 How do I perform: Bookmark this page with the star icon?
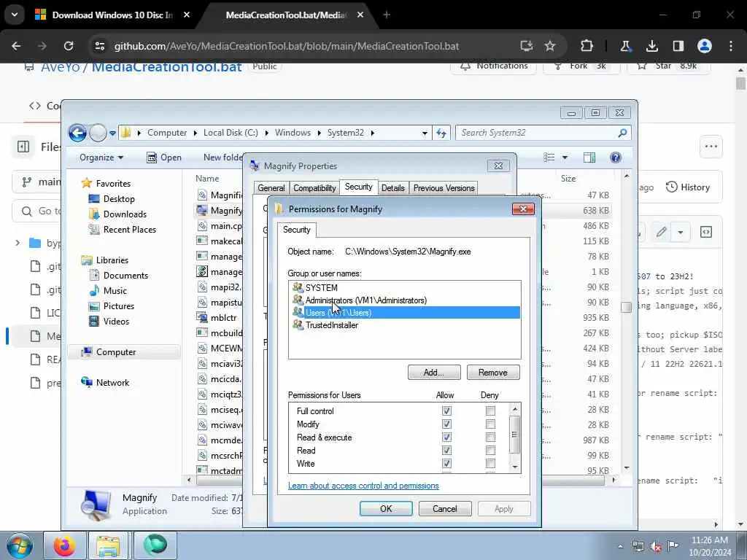pos(550,46)
